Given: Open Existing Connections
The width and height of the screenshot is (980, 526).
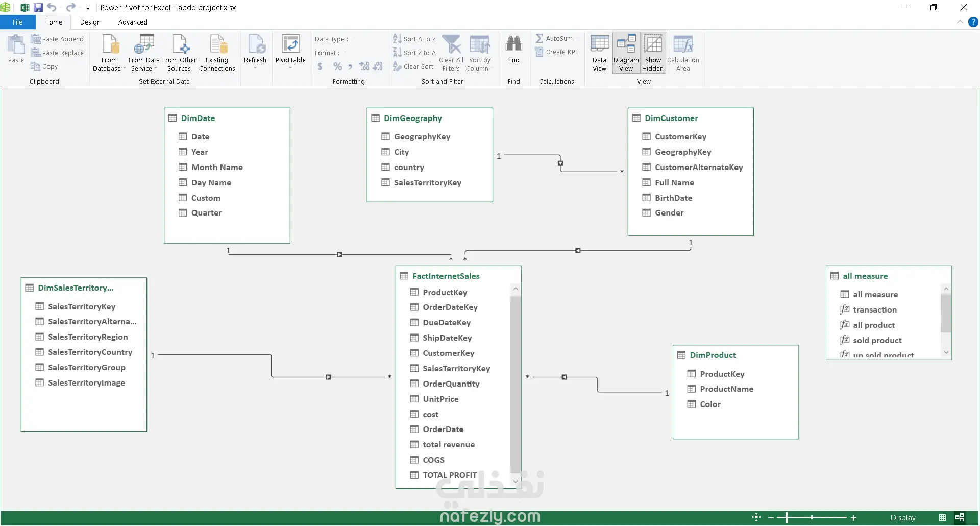Looking at the screenshot, I should [x=217, y=53].
